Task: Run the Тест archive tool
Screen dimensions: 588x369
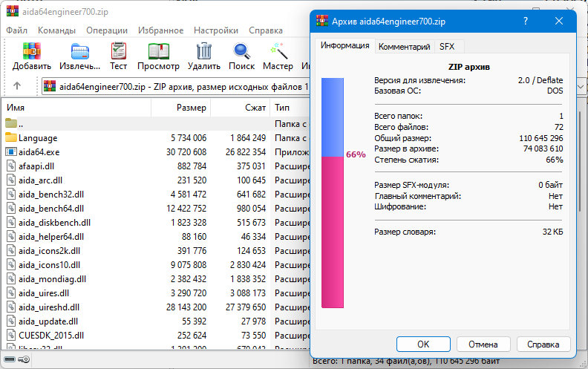Action: coord(119,51)
